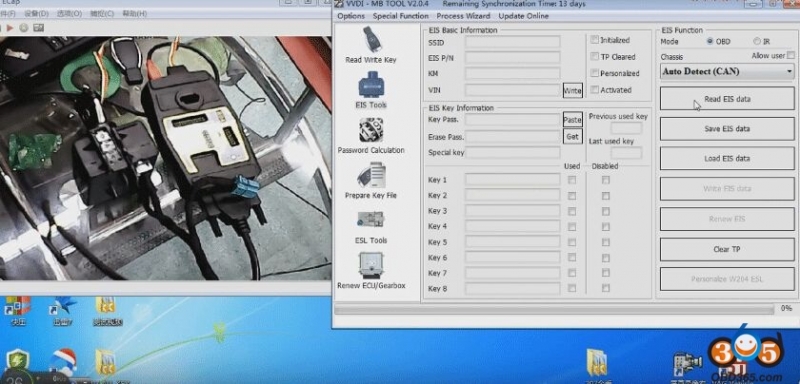Viewport: 800px width, 384px height.
Task: Toggle the Key 5 Disabled checkbox
Action: 606,242
